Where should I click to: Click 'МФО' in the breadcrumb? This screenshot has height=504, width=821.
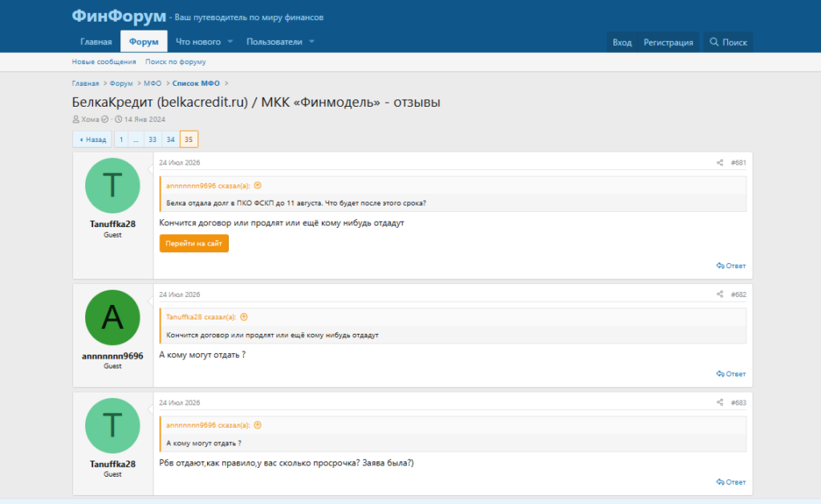(x=152, y=83)
